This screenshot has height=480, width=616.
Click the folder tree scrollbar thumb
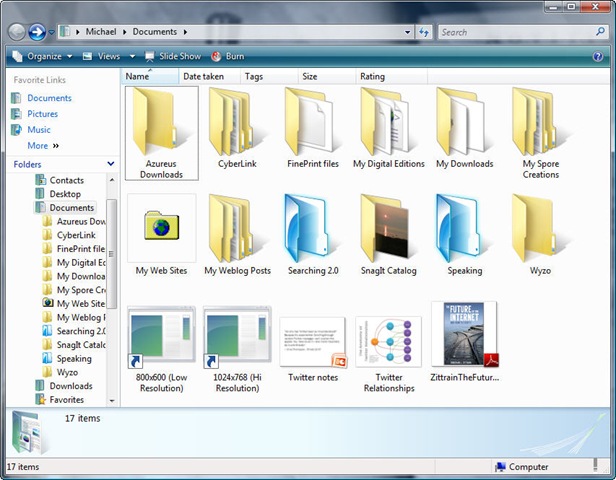pos(112,254)
